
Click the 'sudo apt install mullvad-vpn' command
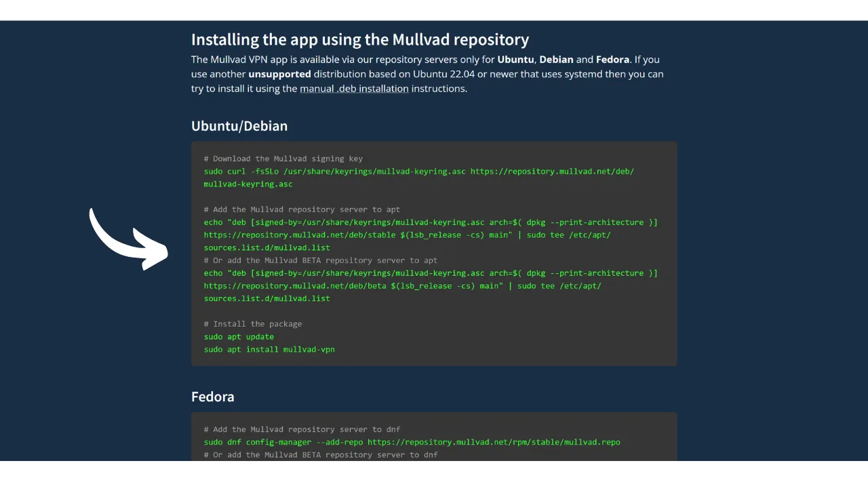point(269,350)
